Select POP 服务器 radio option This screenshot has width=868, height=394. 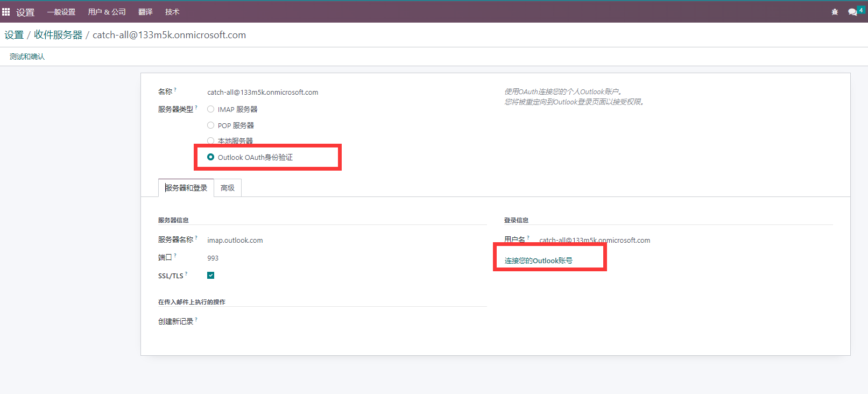tap(211, 125)
